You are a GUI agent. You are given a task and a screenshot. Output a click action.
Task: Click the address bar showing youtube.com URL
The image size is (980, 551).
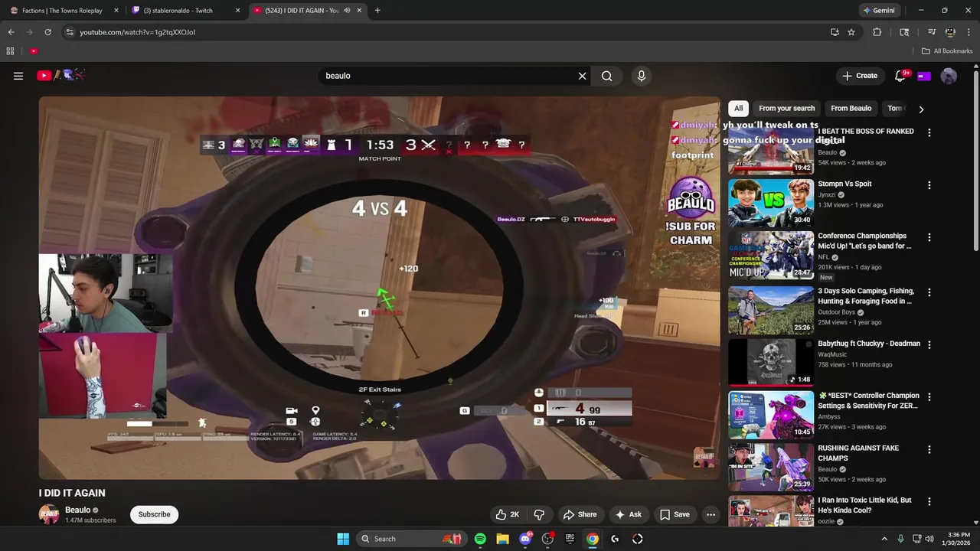pos(444,32)
